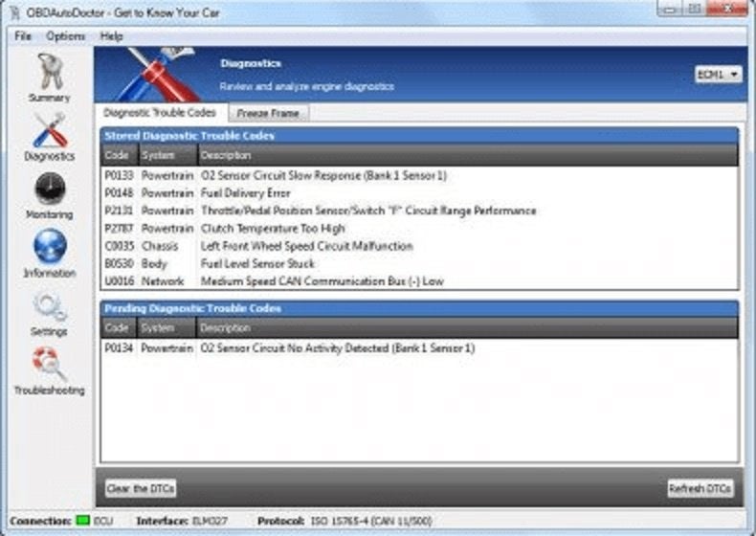The image size is (756, 536).
Task: Minimize the OBDAutoDoctor window
Action: pos(669,9)
